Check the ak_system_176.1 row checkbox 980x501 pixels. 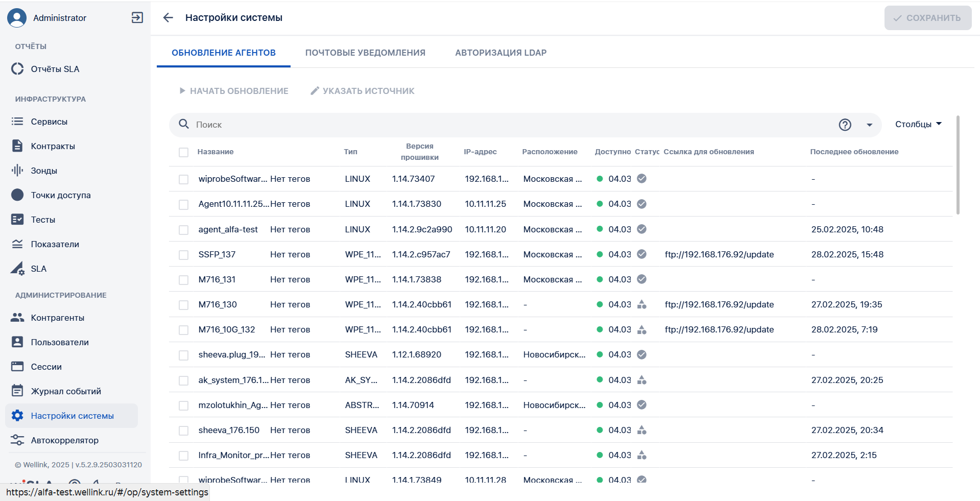click(x=184, y=380)
